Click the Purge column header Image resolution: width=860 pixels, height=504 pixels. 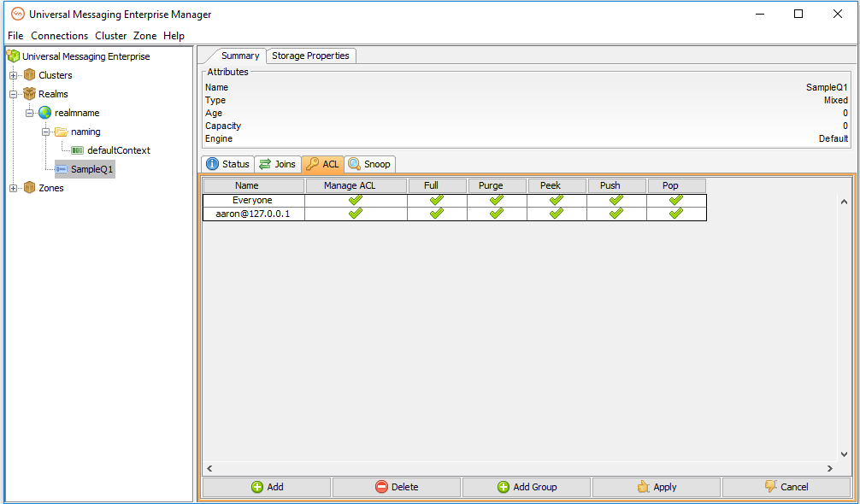click(497, 185)
